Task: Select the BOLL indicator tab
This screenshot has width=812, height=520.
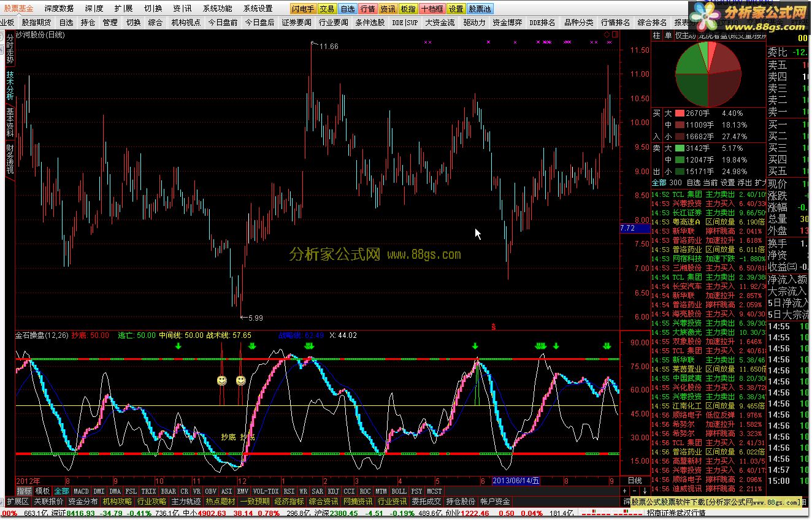Action: click(399, 491)
